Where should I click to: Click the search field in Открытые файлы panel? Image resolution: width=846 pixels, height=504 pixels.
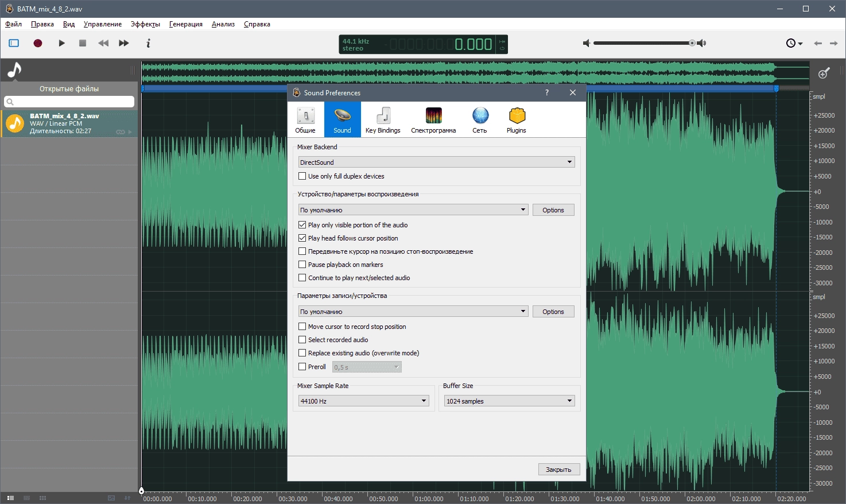point(69,102)
